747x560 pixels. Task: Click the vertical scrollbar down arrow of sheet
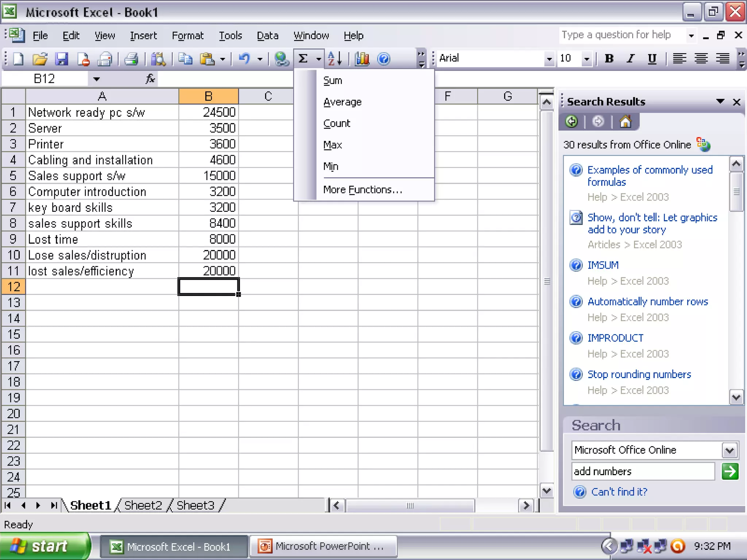(x=546, y=491)
